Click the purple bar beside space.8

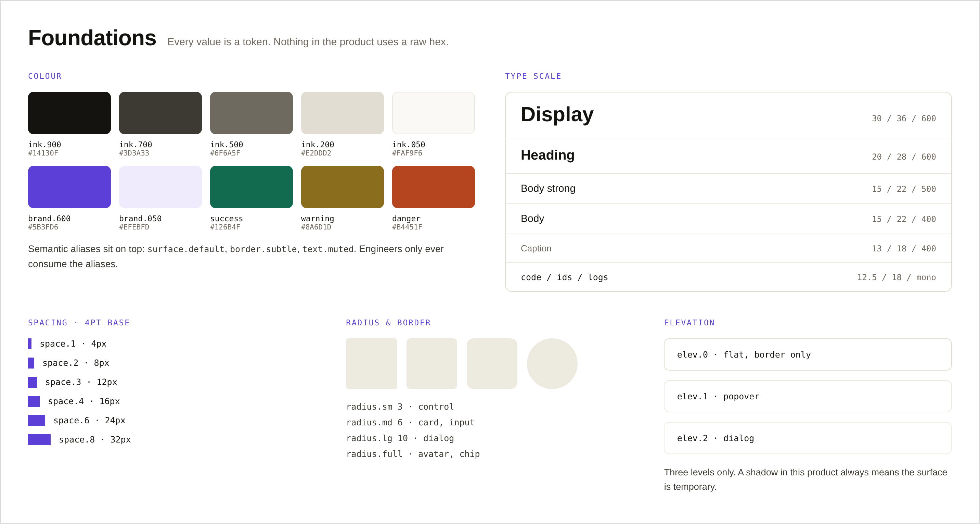[x=39, y=439]
